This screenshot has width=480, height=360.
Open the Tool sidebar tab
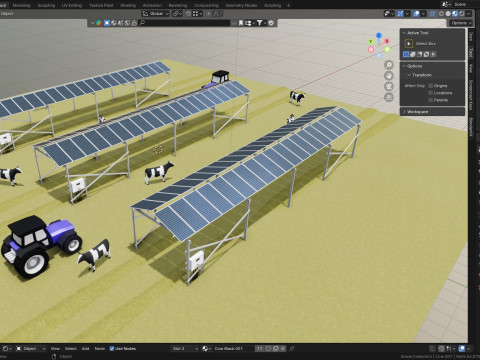[471, 53]
